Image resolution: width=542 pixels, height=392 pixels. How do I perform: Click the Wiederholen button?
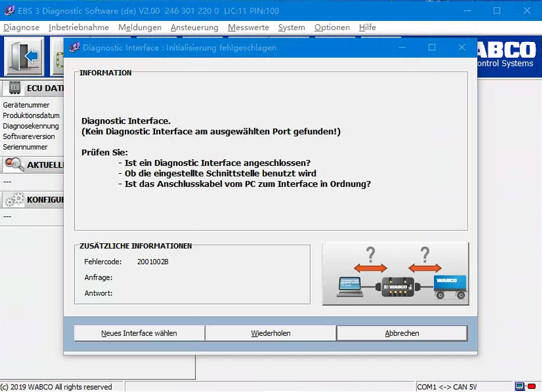pos(271,333)
